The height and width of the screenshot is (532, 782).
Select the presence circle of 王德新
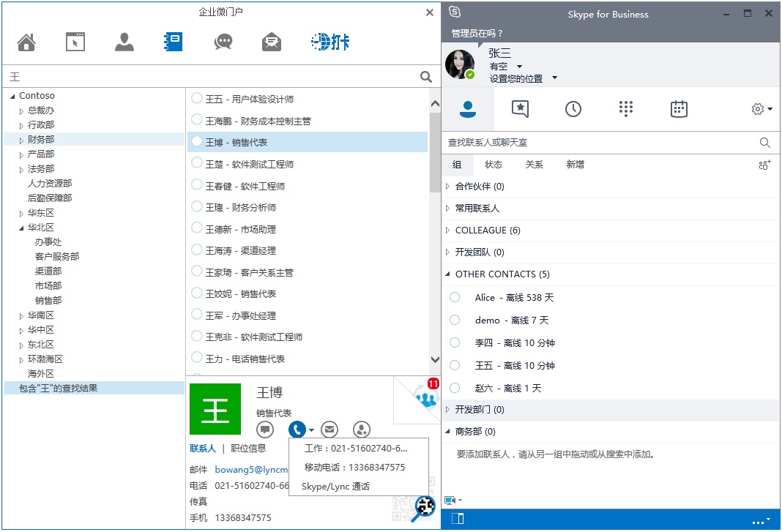pyautogui.click(x=196, y=228)
